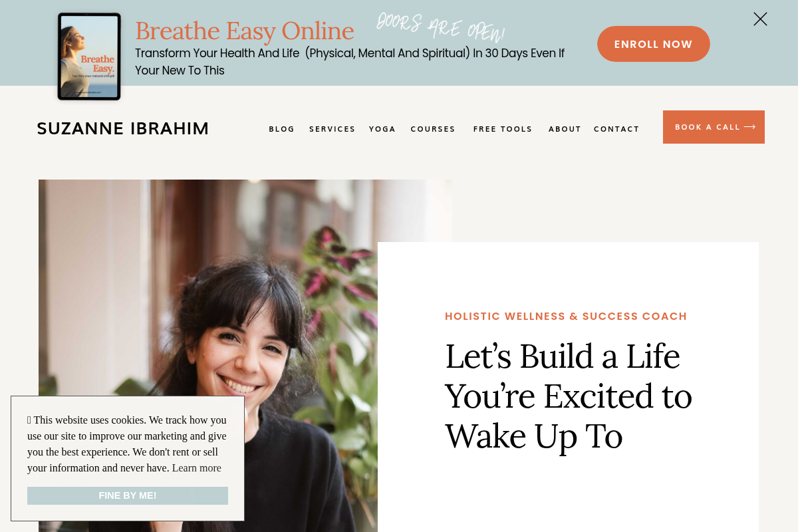Viewport: 798px width, 532px height.
Task: Go to the Yoga page
Action: 382,129
